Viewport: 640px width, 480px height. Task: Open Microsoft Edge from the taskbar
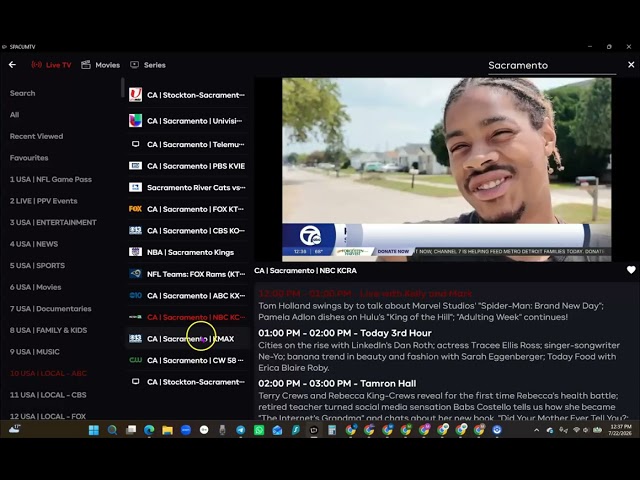tap(149, 430)
